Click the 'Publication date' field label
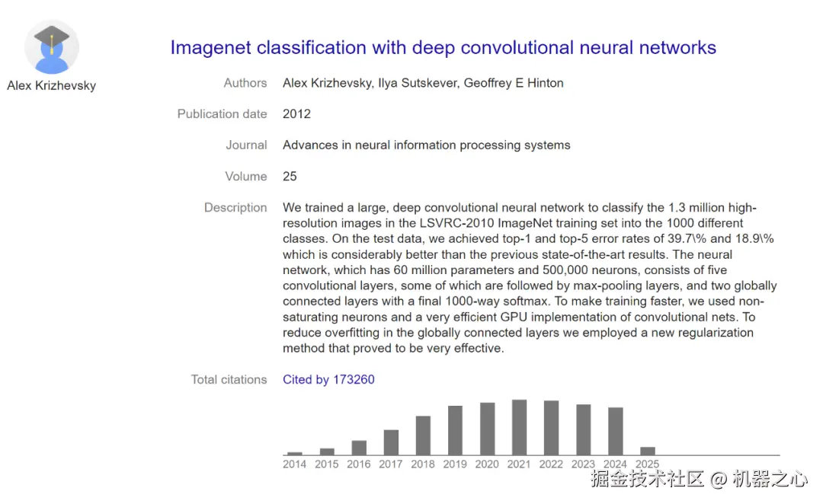 pyautogui.click(x=222, y=113)
